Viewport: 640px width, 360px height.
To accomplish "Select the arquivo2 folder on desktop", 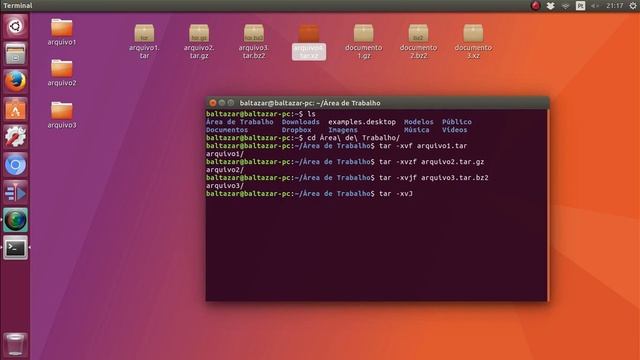I will click(62, 73).
